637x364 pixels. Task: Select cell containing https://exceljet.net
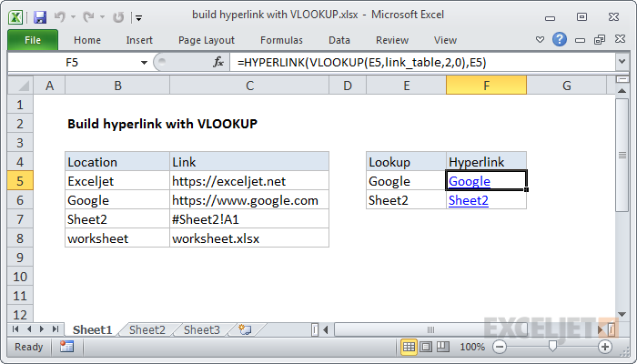click(249, 181)
